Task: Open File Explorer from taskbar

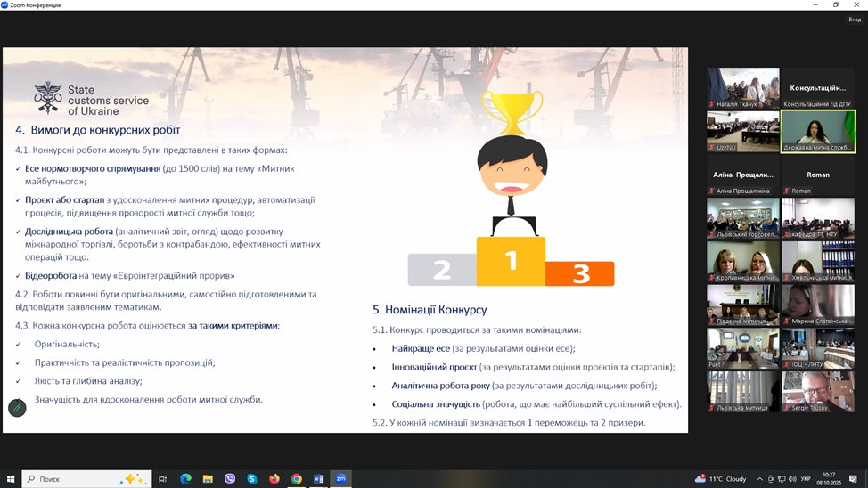Action: click(208, 478)
